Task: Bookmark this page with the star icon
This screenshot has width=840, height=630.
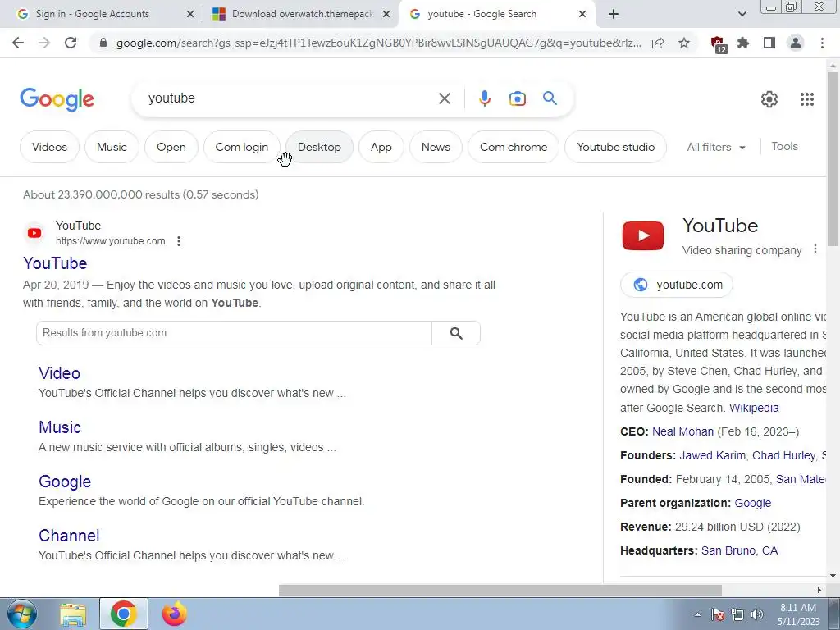Action: tap(684, 43)
